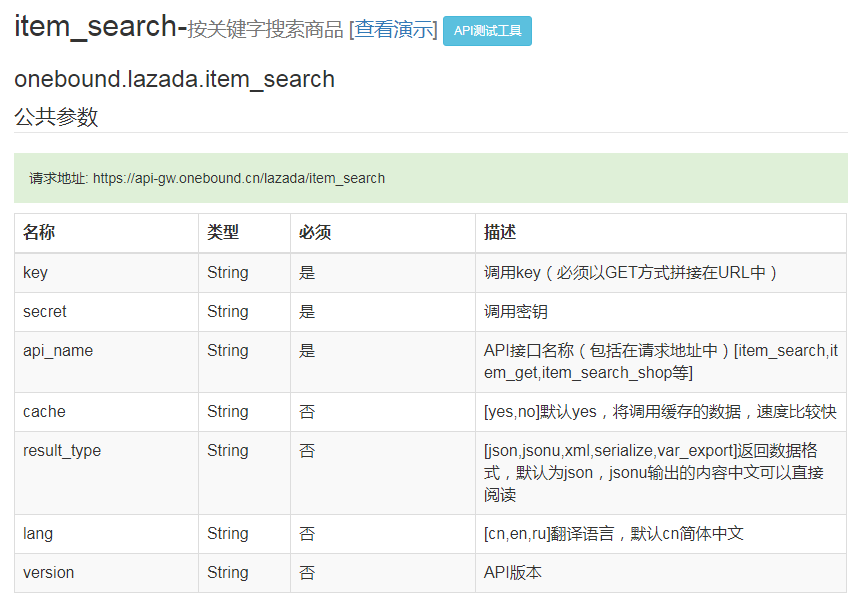
Task: Click the String type in cache row
Action: (x=227, y=412)
